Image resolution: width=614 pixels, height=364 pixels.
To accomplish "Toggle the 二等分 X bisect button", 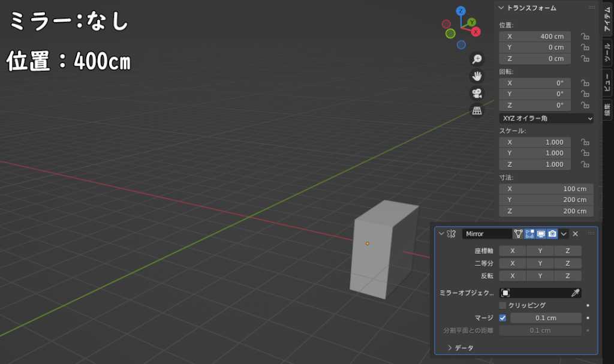I will coord(513,263).
